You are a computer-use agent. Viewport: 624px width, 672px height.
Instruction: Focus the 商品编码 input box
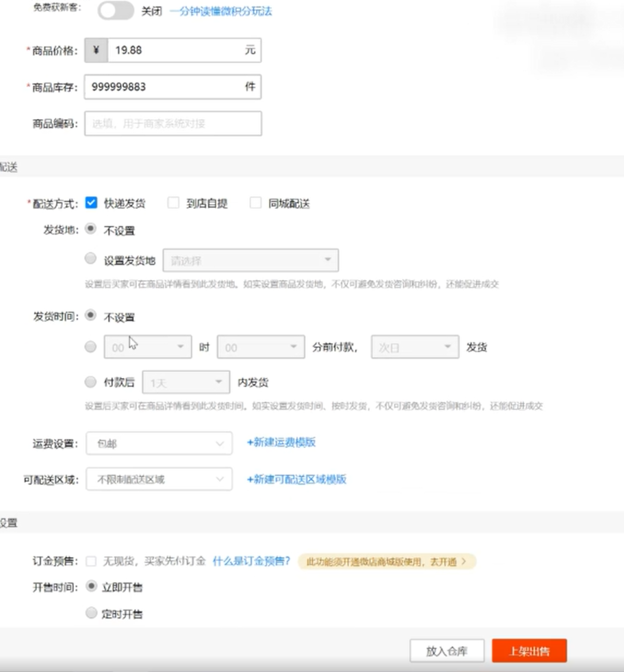click(x=173, y=124)
